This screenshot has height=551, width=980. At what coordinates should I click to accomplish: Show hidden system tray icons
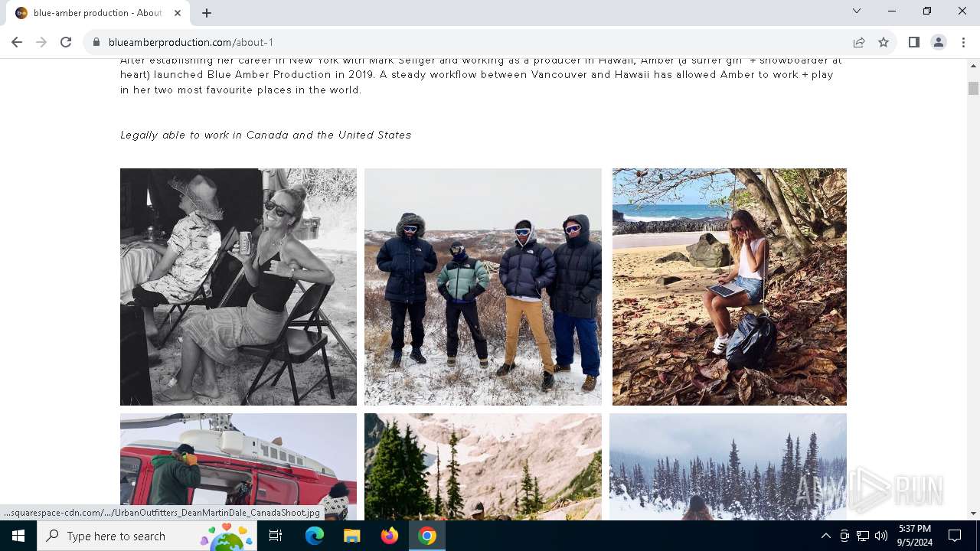pyautogui.click(x=826, y=536)
